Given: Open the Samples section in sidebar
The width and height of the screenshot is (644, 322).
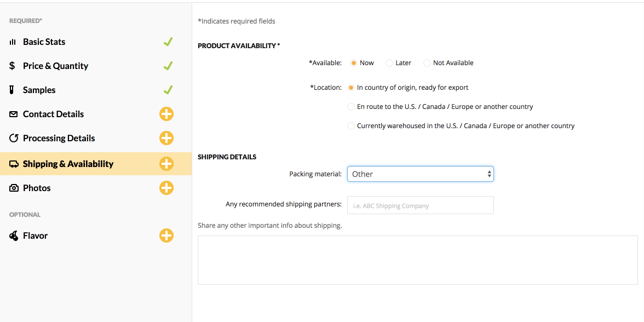Looking at the screenshot, I should click(39, 90).
